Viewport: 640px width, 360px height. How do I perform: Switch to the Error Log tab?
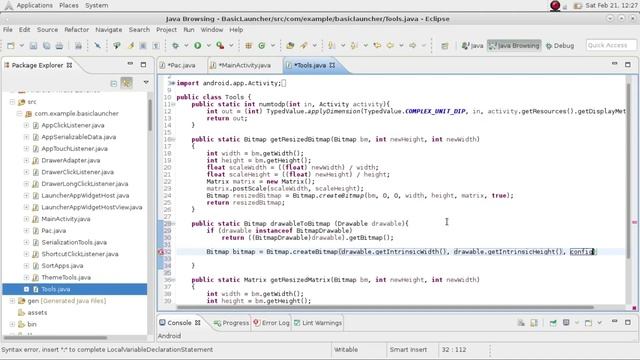pyautogui.click(x=271, y=323)
